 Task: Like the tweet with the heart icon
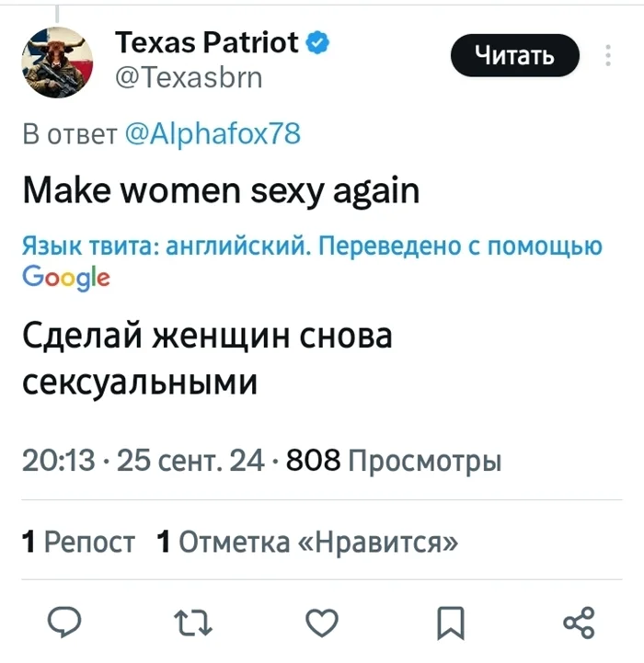click(x=321, y=624)
